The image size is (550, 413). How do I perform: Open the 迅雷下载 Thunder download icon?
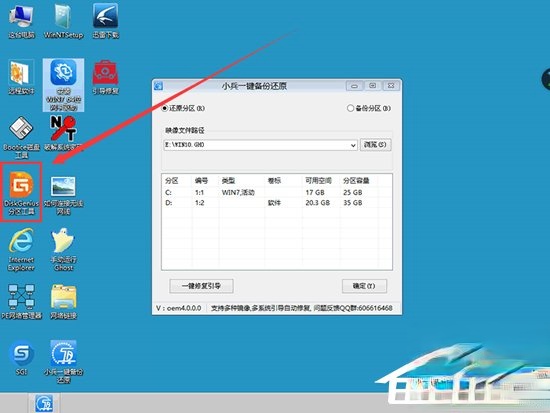coord(106,21)
